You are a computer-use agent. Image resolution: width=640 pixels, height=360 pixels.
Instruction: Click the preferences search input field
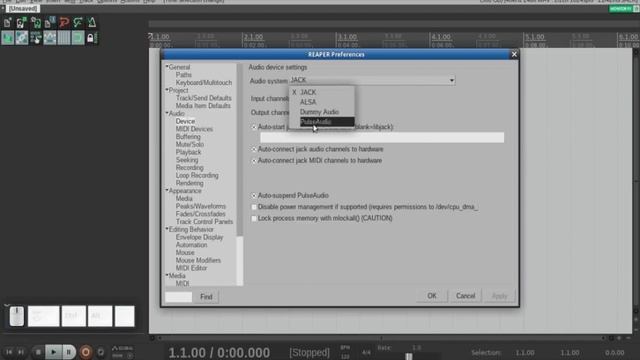tap(178, 297)
